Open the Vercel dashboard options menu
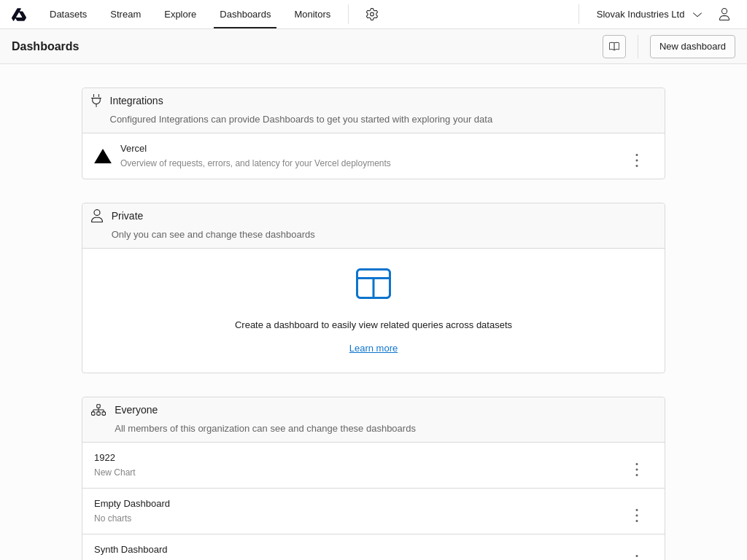The image size is (747, 560). (x=636, y=160)
